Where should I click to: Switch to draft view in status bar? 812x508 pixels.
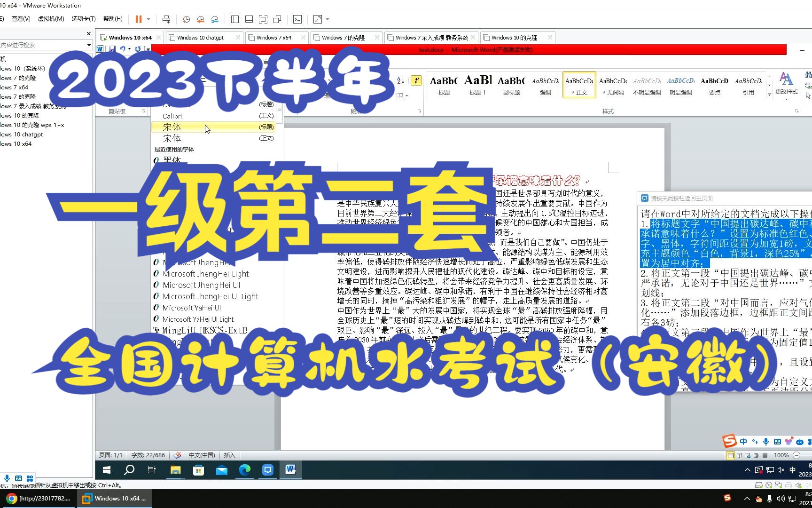pyautogui.click(x=765, y=455)
